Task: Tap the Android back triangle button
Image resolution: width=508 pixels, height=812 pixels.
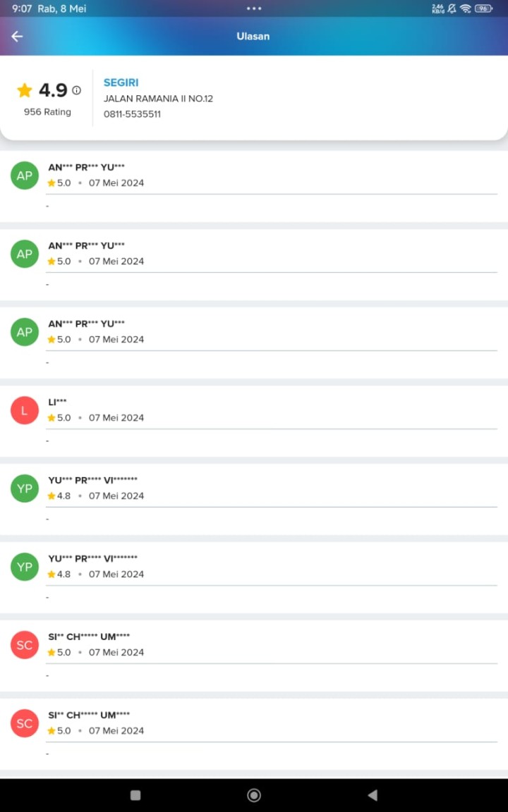Action: pos(373,795)
